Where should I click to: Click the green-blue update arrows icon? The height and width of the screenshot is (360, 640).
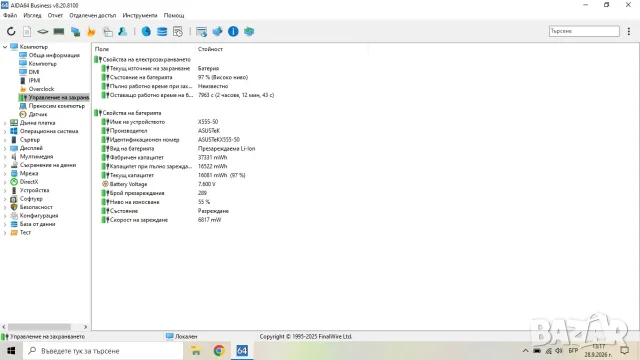[x=249, y=31]
